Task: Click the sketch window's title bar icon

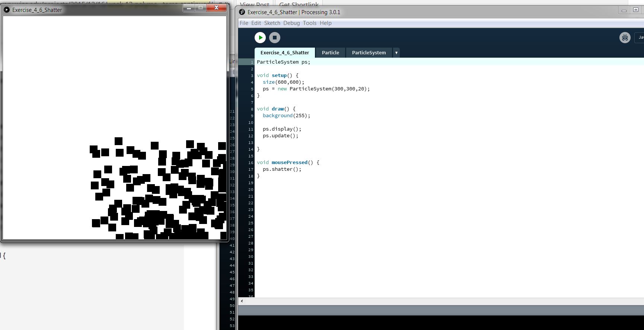Action: click(7, 10)
